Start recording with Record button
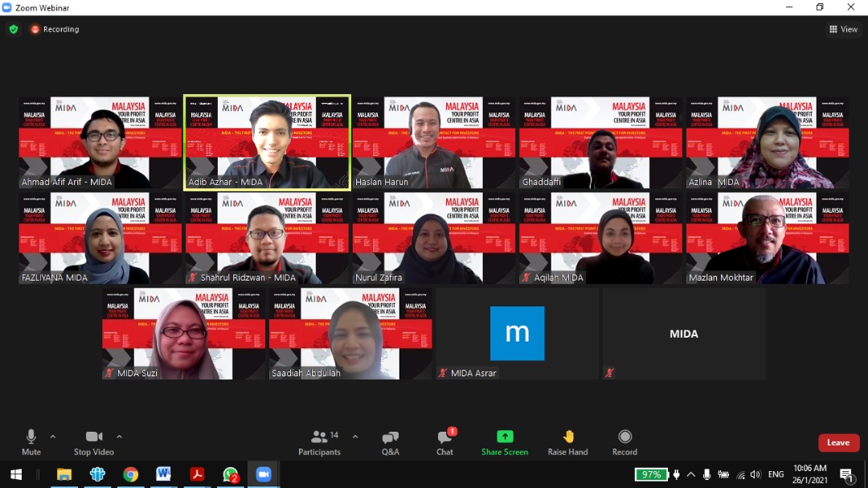Image resolution: width=868 pixels, height=488 pixels. coord(624,443)
